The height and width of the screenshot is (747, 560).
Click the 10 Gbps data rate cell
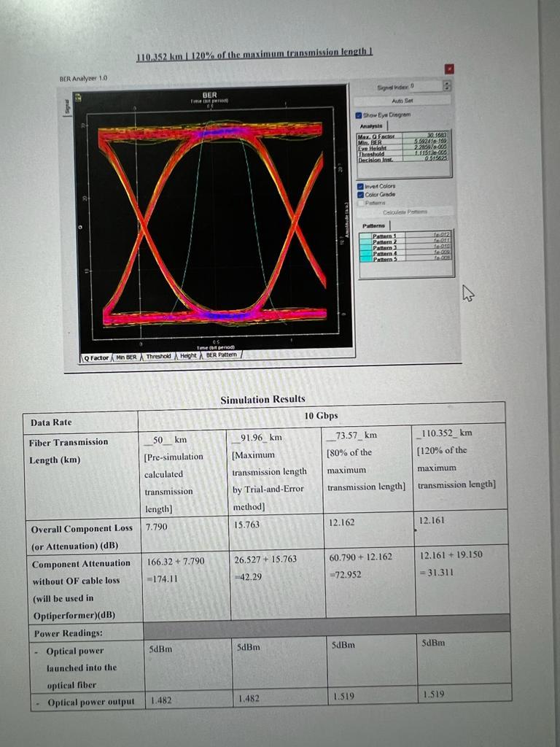click(321, 416)
